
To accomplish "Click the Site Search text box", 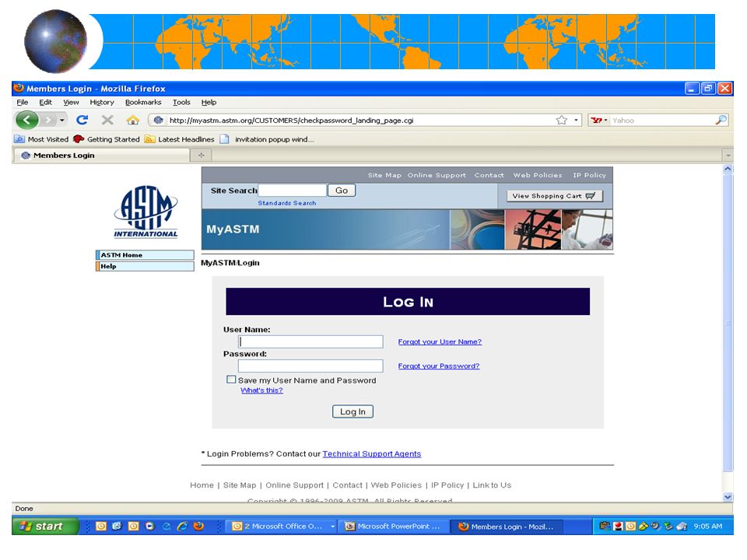I will pyautogui.click(x=292, y=191).
